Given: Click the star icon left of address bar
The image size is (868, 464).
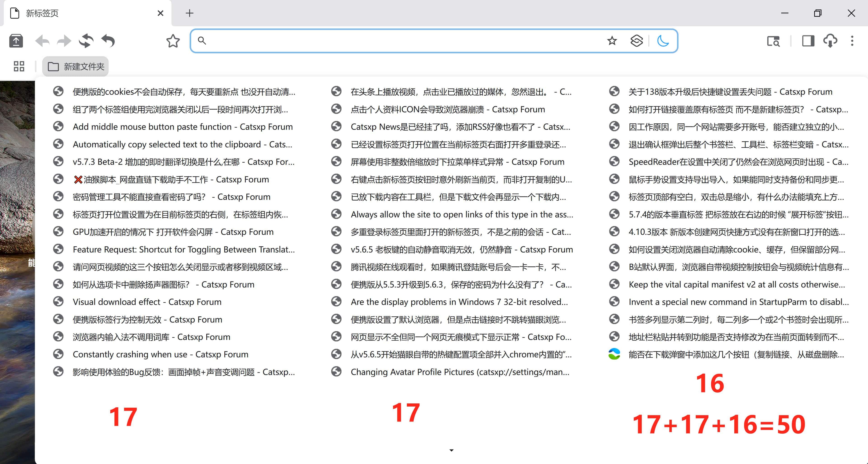Looking at the screenshot, I should pos(173,41).
